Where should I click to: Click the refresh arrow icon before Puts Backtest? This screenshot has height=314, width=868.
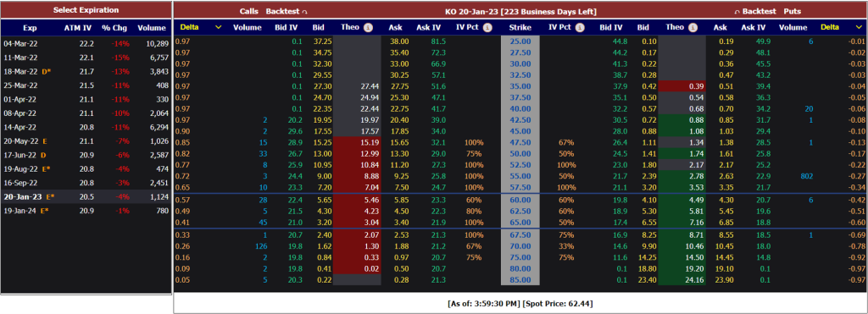click(737, 12)
